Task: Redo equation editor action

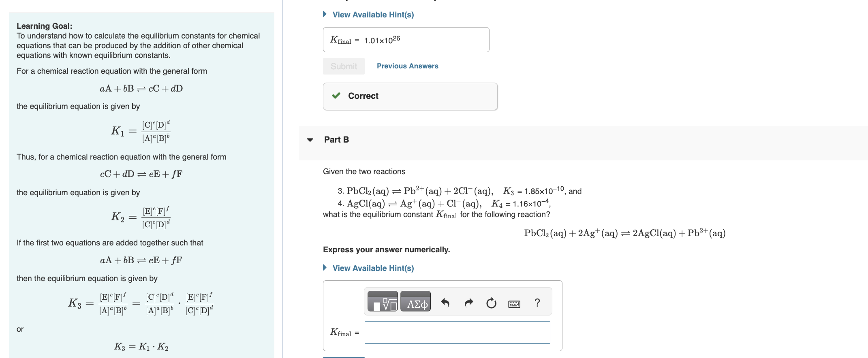Action: pos(468,302)
